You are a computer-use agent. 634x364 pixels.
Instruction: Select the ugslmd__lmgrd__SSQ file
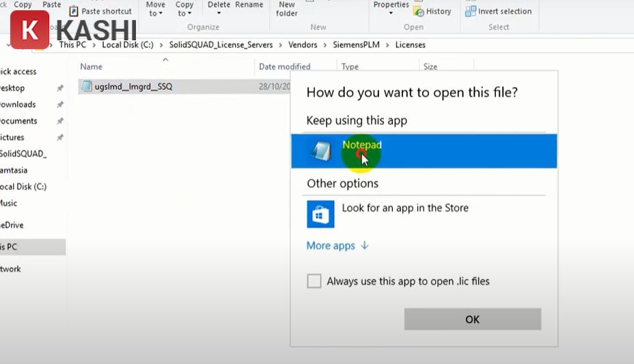(x=133, y=87)
